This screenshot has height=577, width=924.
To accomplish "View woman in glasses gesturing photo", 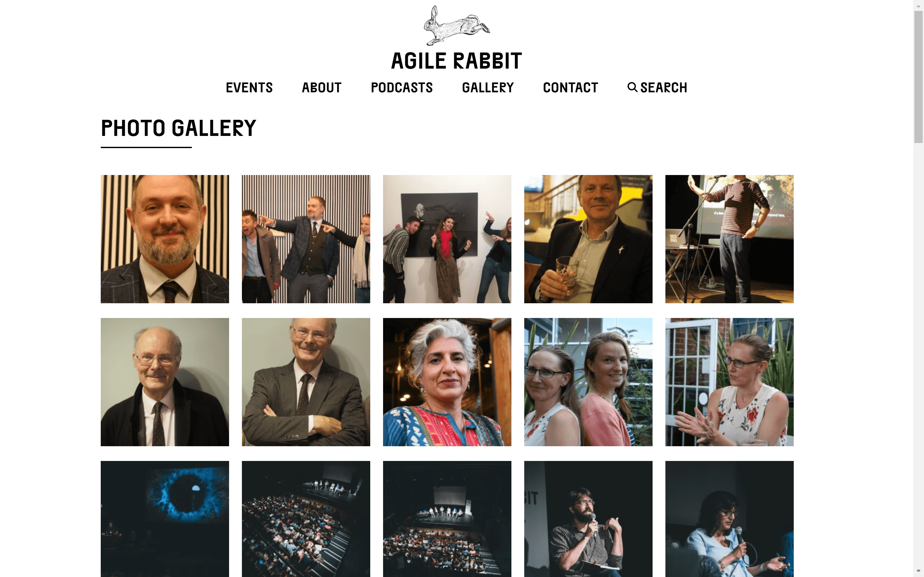I will tap(729, 382).
